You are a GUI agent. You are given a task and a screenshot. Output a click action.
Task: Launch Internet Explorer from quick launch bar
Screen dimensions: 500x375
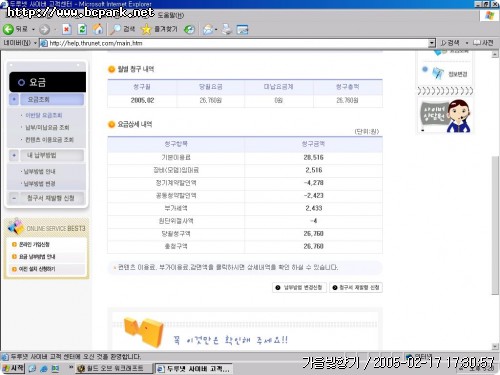click(x=44, y=369)
